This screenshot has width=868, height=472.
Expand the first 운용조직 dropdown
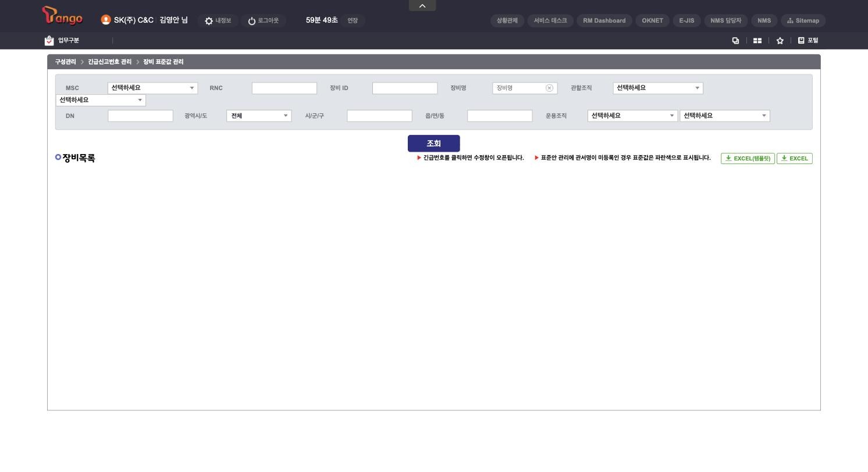coord(632,116)
